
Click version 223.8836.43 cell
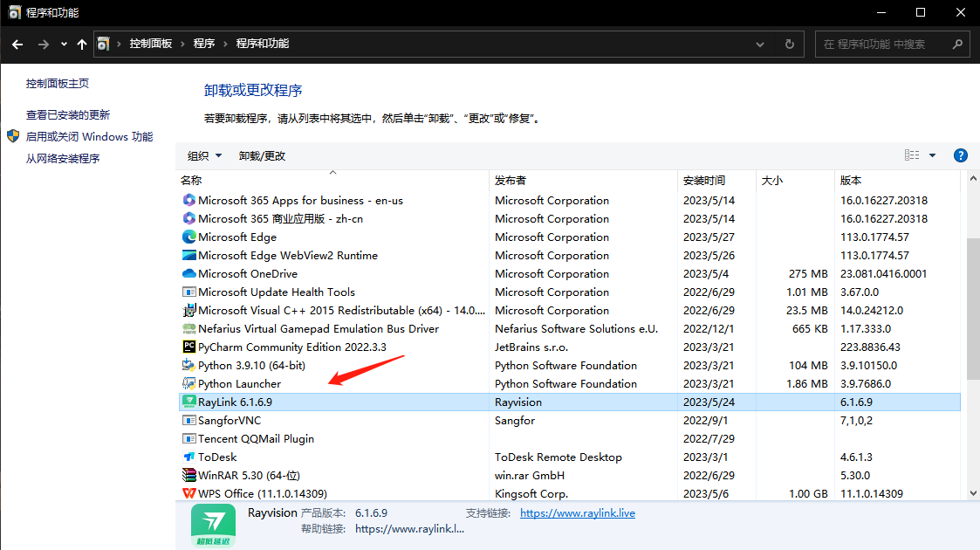pyautogui.click(x=870, y=347)
